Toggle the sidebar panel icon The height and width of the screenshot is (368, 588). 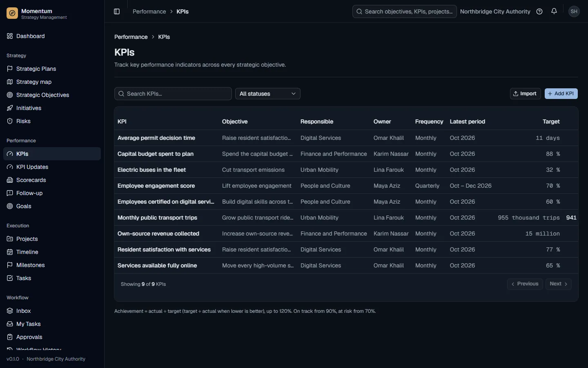click(117, 11)
